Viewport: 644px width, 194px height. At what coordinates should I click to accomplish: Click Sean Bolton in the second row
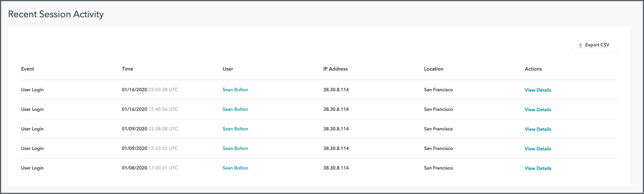click(235, 109)
